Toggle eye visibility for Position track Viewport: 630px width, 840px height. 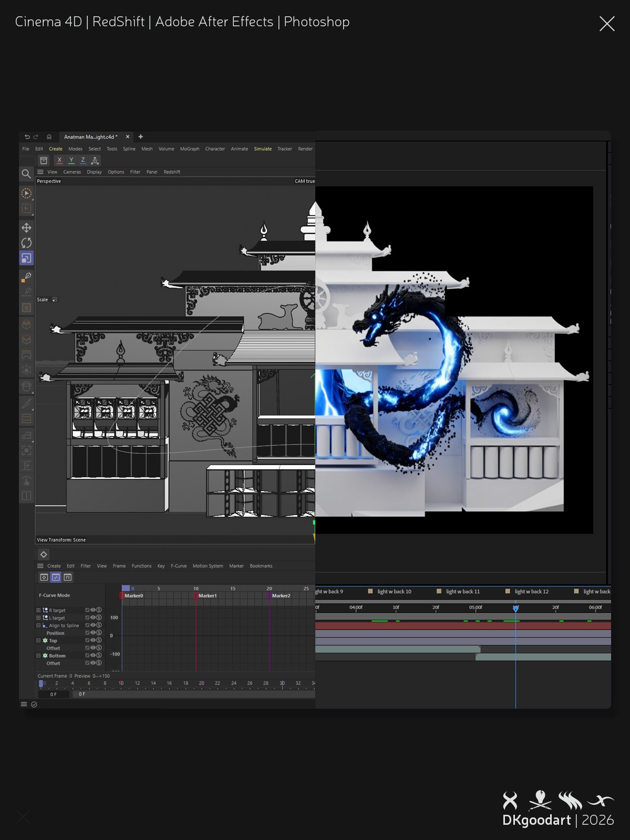[93, 633]
